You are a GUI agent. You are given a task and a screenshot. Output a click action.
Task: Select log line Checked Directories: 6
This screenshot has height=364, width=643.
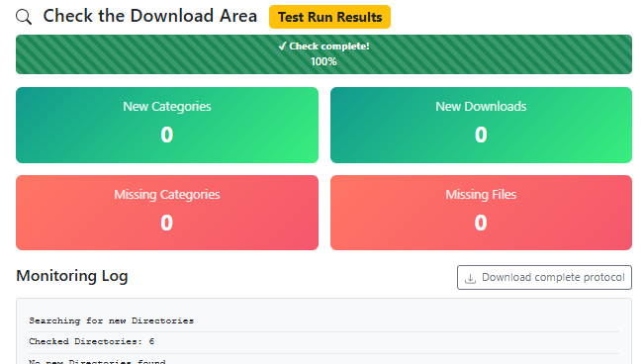click(x=91, y=341)
